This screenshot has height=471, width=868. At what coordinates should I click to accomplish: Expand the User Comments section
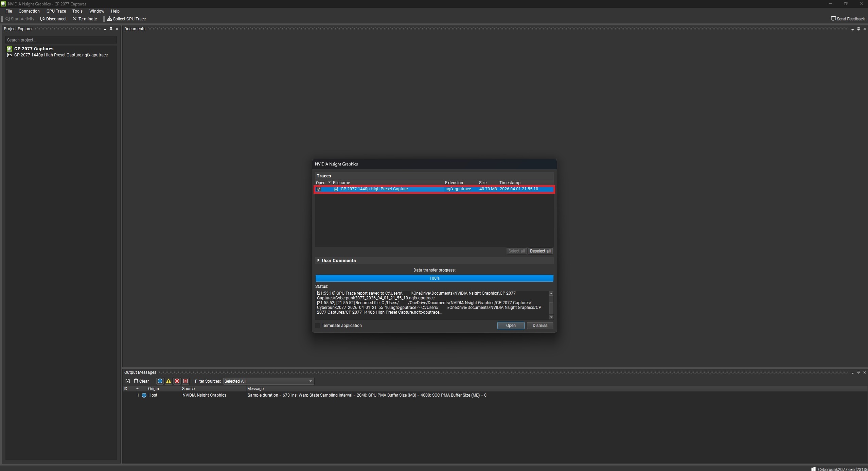click(x=318, y=260)
